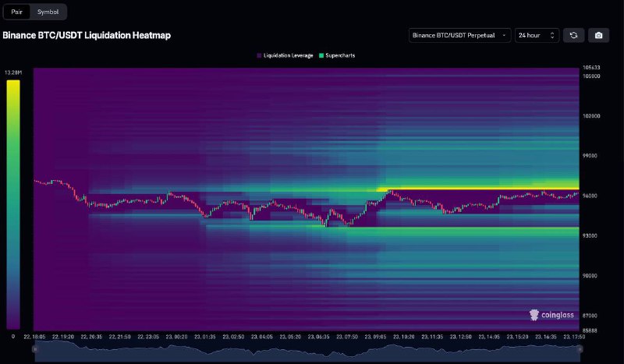The image size is (624, 364).
Task: Click the liquidation color scale bar
Action: 13,204
